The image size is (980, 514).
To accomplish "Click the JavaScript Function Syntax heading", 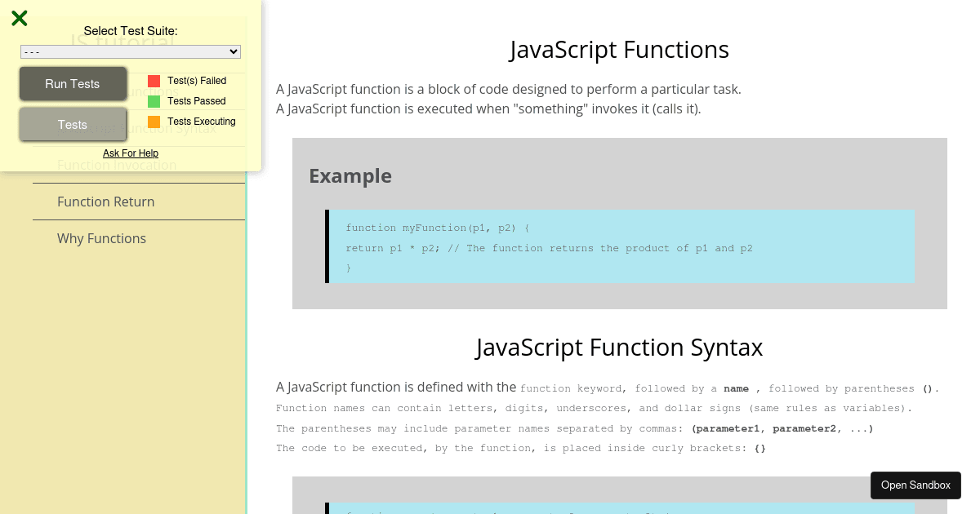I will (619, 348).
